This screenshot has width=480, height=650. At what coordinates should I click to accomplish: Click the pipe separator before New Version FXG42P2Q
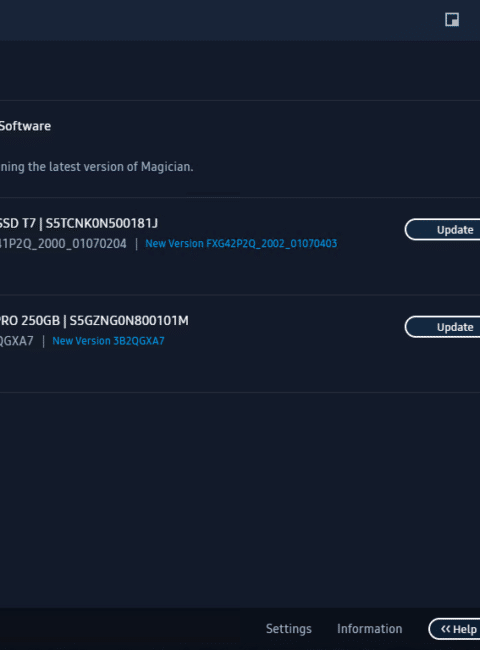click(136, 244)
